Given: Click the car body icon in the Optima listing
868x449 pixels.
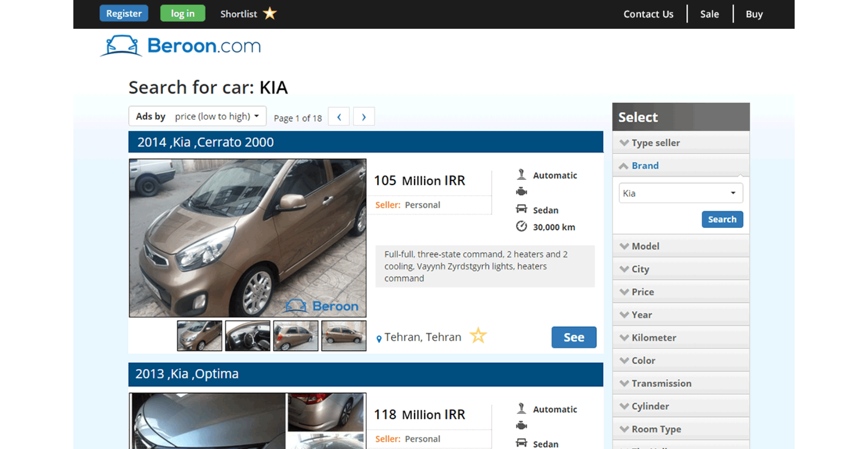Looking at the screenshot, I should pyautogui.click(x=521, y=443).
